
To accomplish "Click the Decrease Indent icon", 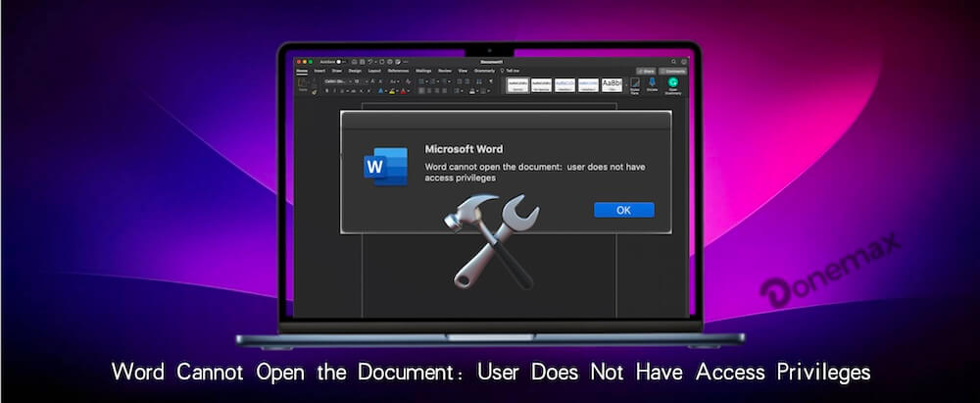I will tap(460, 81).
